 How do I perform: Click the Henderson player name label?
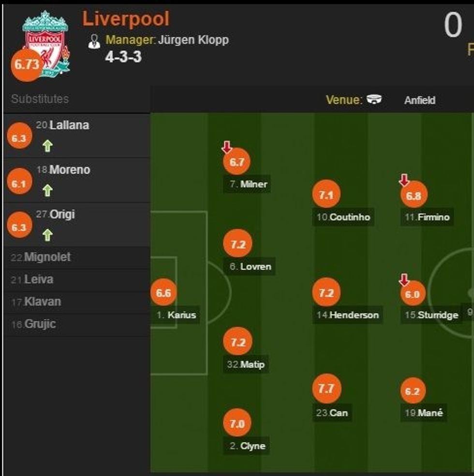click(x=354, y=315)
